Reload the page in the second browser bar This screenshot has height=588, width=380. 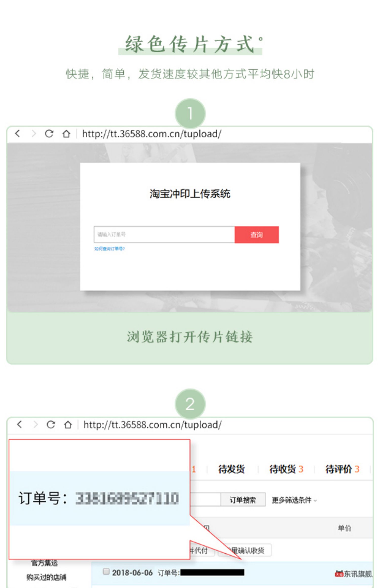click(51, 424)
